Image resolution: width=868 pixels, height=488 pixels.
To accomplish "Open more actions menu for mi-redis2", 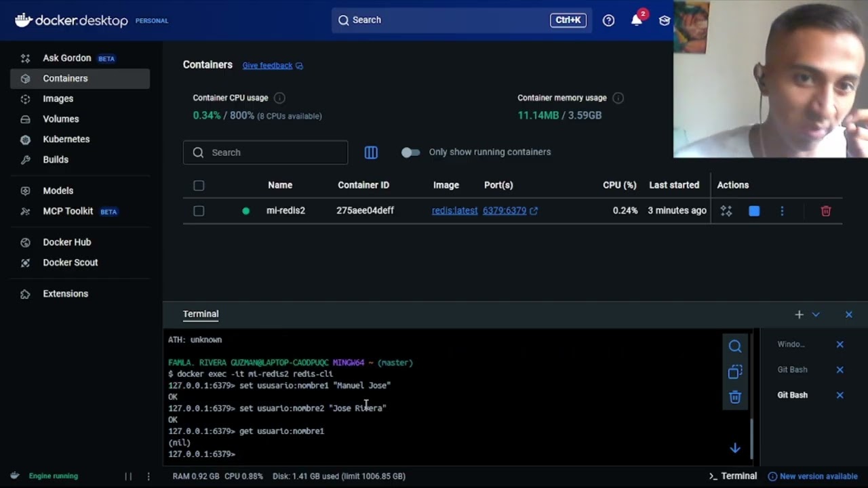I will click(782, 211).
